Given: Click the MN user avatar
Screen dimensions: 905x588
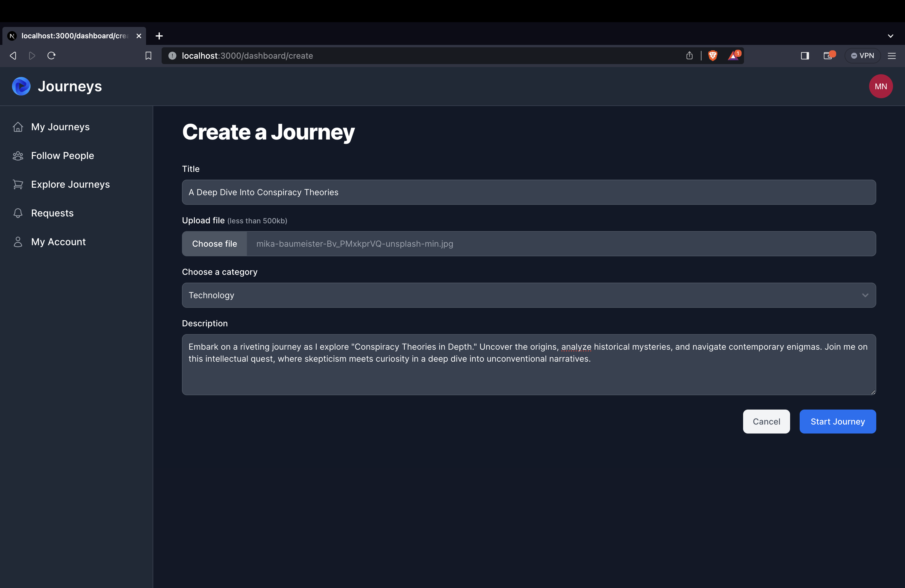Looking at the screenshot, I should tap(881, 86).
